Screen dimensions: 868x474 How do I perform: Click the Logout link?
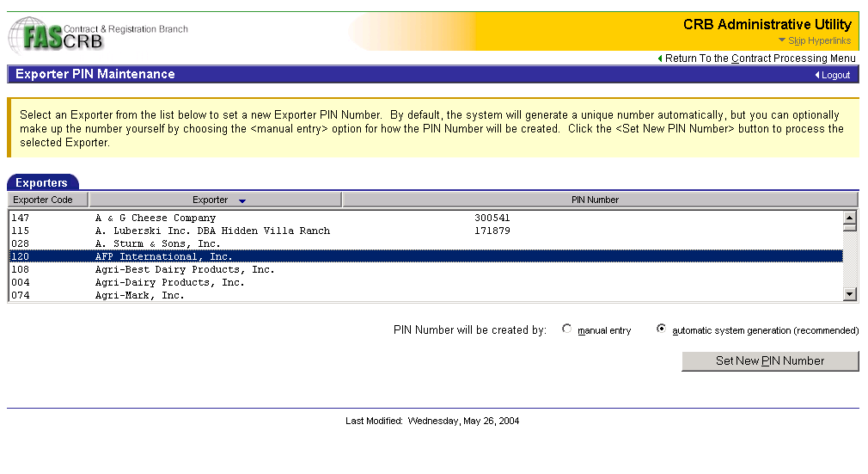click(x=835, y=75)
